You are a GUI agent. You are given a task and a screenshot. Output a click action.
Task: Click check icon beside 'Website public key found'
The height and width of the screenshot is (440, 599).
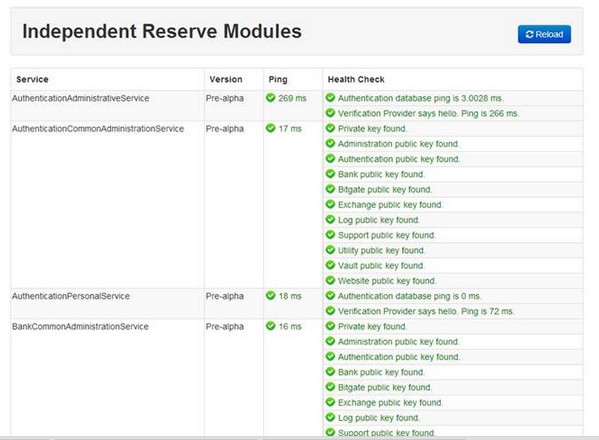(330, 281)
